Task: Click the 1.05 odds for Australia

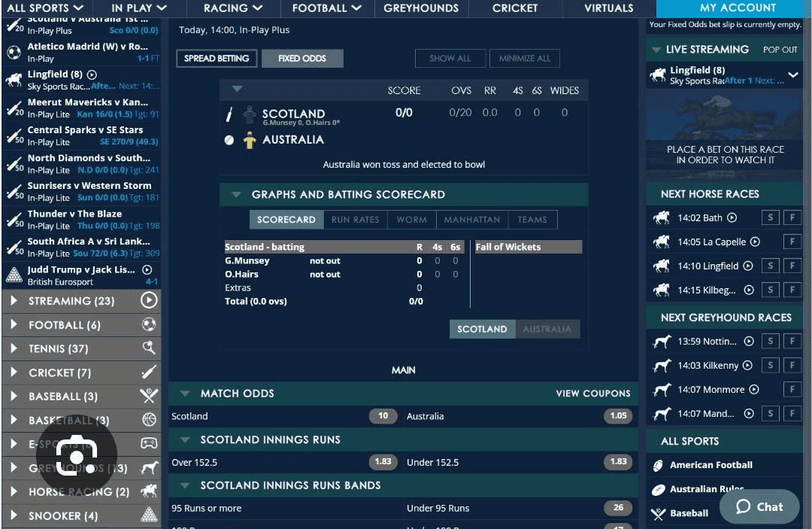Action: click(617, 415)
